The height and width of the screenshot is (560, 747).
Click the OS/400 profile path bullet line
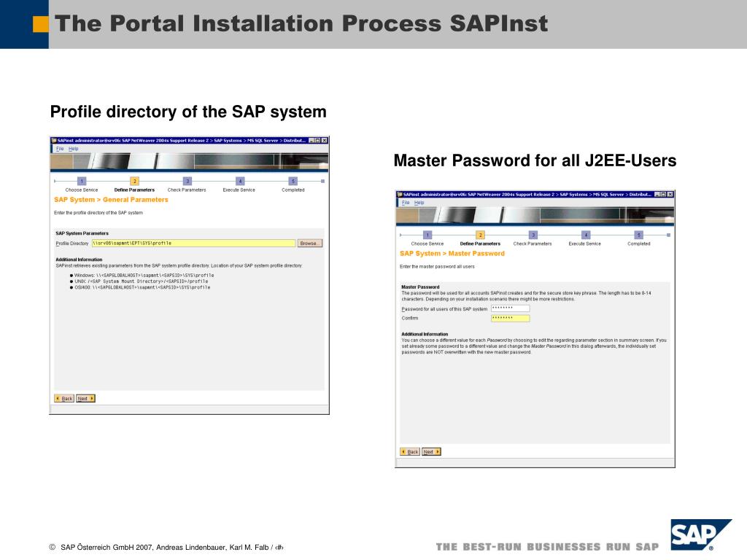coord(140,287)
